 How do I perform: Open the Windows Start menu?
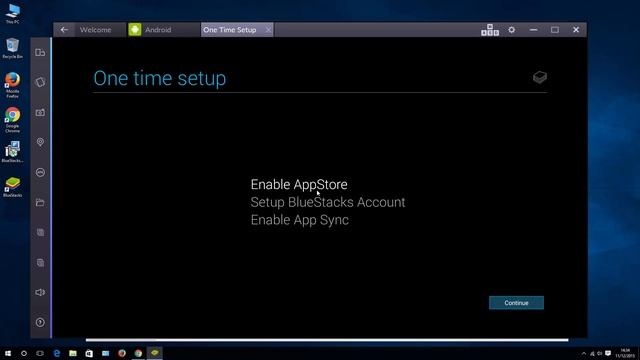8,353
